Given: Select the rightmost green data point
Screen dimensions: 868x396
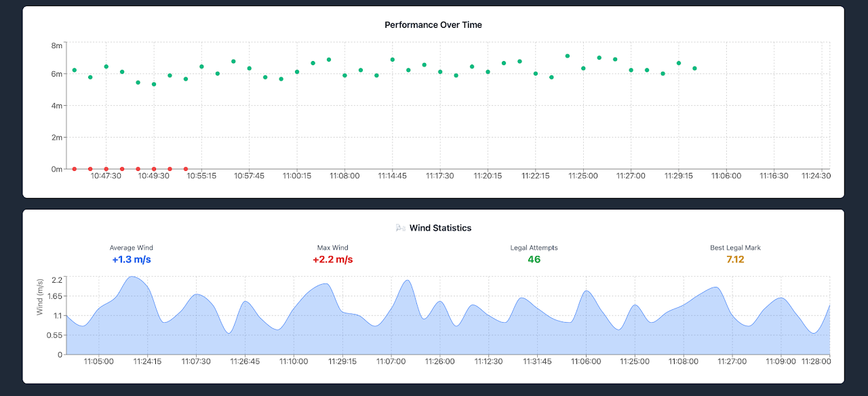Looking at the screenshot, I should (694, 68).
